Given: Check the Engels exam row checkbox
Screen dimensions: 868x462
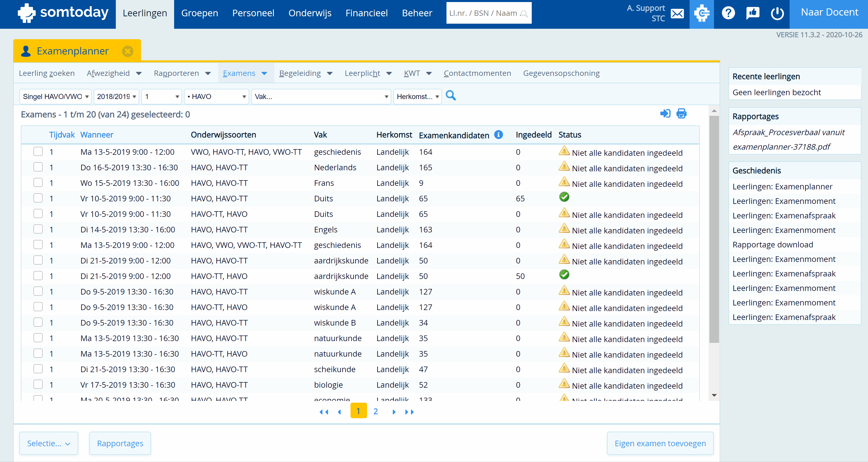Looking at the screenshot, I should click(38, 229).
